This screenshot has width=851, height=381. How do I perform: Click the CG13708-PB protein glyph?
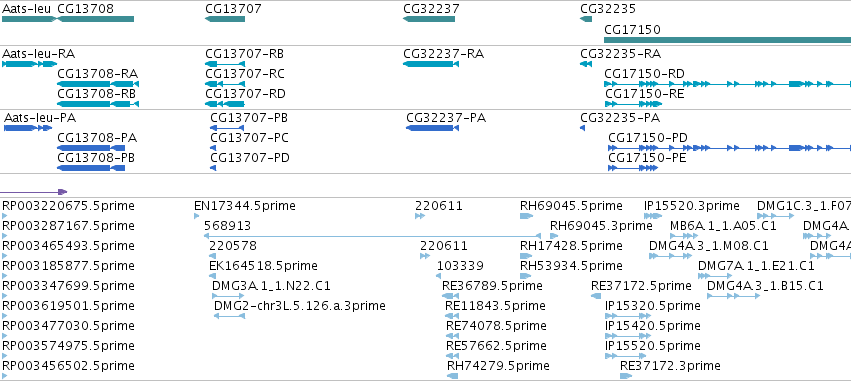91,168
